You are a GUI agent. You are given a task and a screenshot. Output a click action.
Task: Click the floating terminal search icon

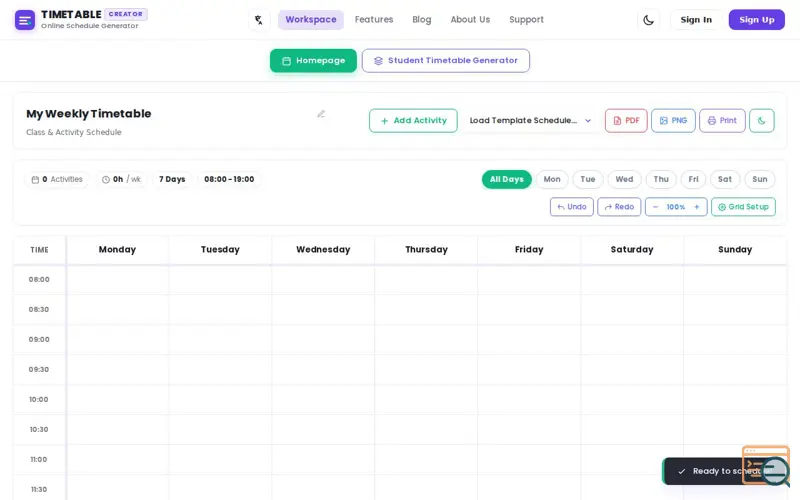(x=766, y=465)
